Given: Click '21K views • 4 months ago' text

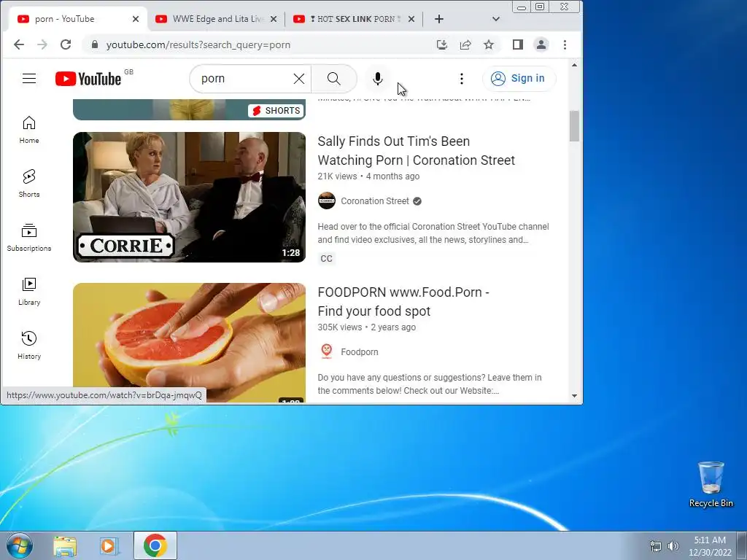Looking at the screenshot, I should [x=368, y=176].
